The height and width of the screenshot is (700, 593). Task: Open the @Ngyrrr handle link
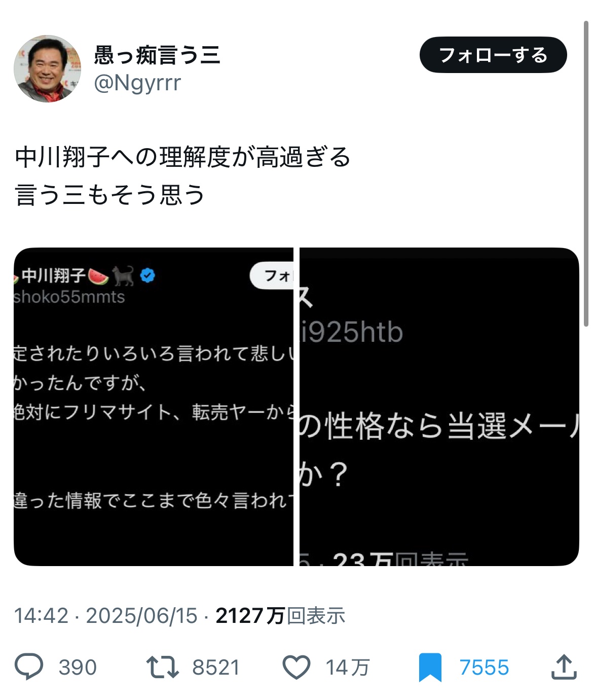137,83
